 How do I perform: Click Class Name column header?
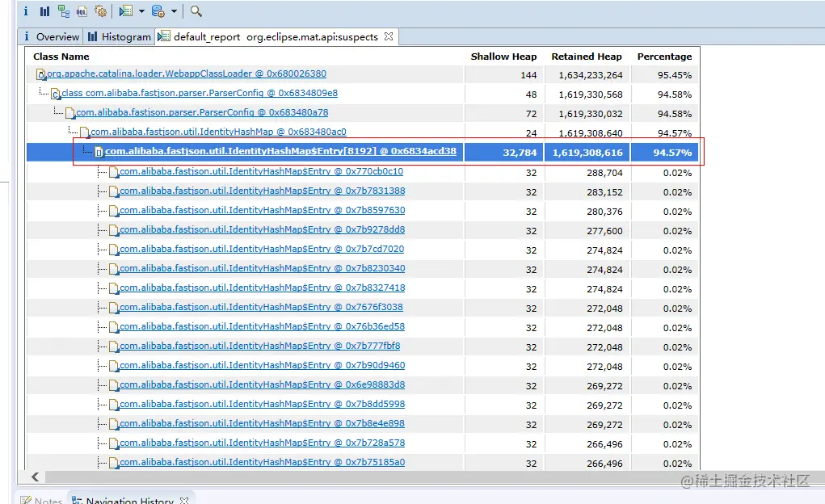(61, 57)
